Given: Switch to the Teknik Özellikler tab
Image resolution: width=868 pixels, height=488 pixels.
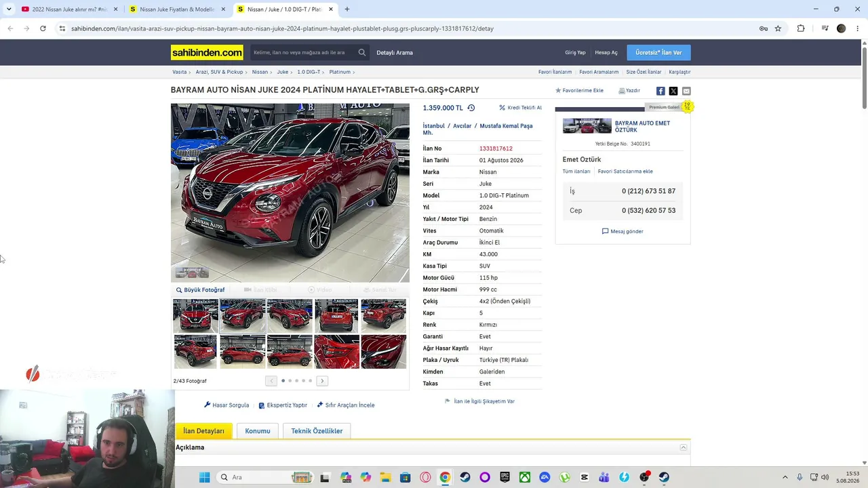Looking at the screenshot, I should [317, 431].
